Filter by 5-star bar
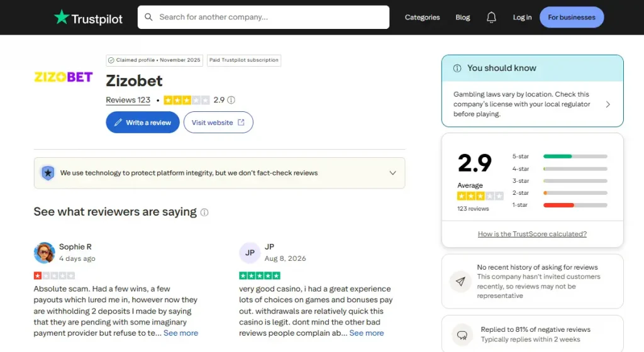This screenshot has height=352, width=644. 575,157
